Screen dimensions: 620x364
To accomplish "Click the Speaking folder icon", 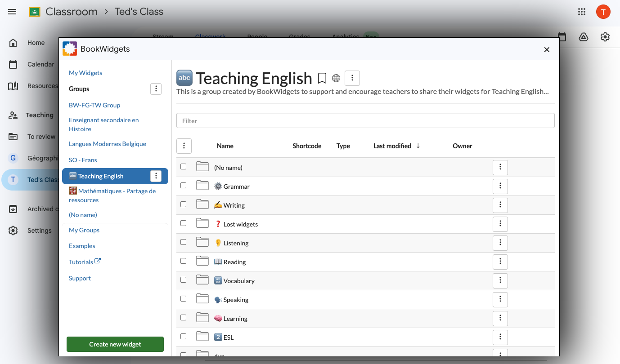I will click(202, 299).
